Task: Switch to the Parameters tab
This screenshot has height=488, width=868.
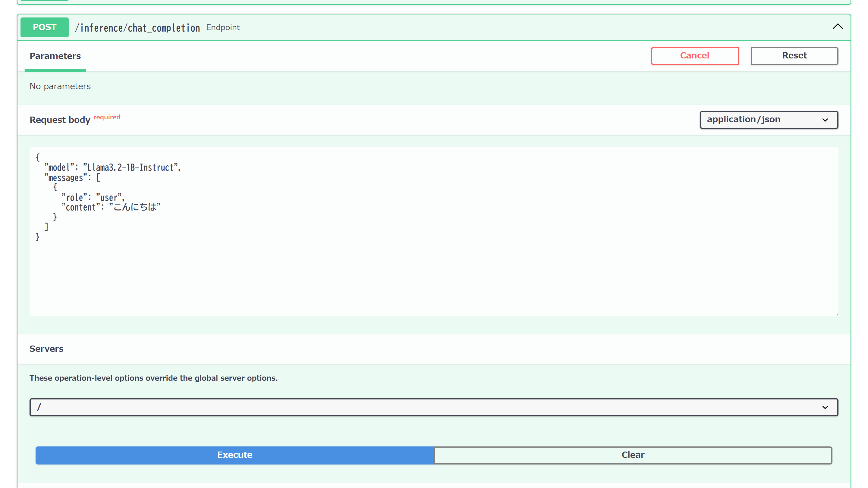Action: pos(55,56)
